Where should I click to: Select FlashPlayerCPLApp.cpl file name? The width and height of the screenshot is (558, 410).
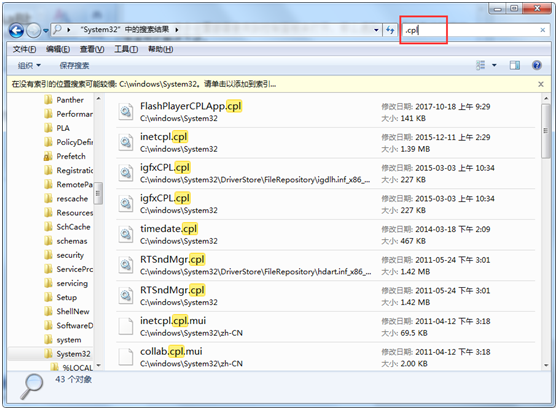pyautogui.click(x=191, y=106)
